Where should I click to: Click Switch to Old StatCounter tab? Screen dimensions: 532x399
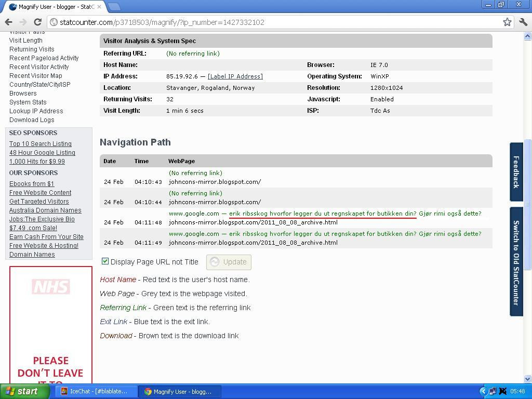[x=516, y=262]
